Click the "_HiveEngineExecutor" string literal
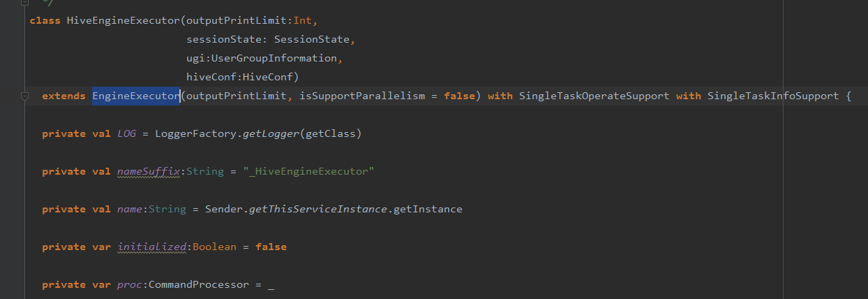868x299 pixels. tap(308, 171)
